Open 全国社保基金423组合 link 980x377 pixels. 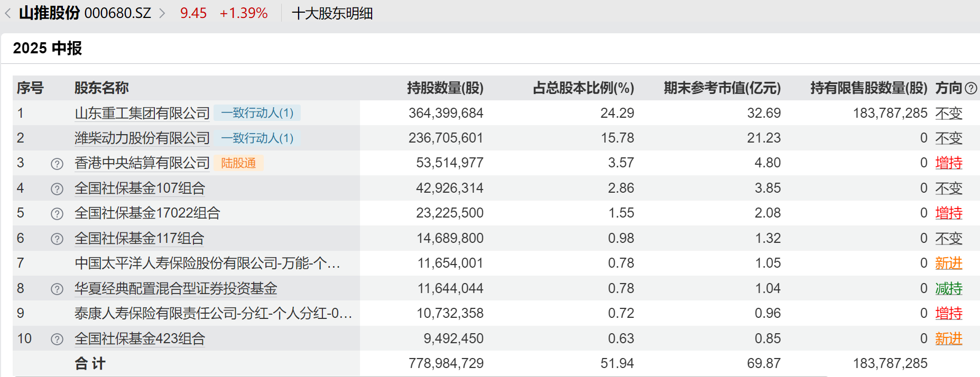point(140,338)
